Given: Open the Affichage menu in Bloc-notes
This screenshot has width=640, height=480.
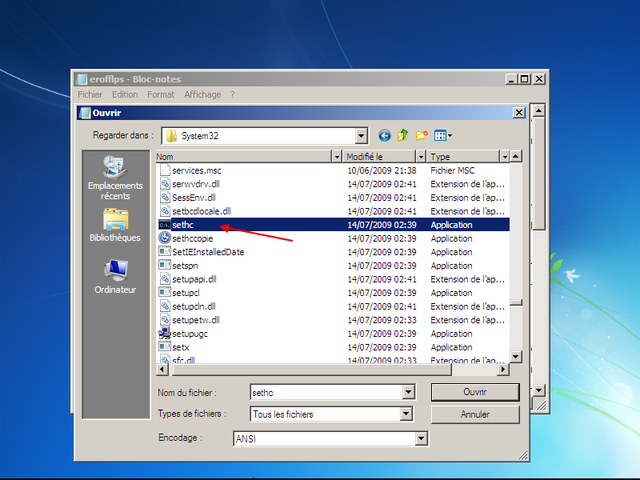Looking at the screenshot, I should [x=202, y=95].
